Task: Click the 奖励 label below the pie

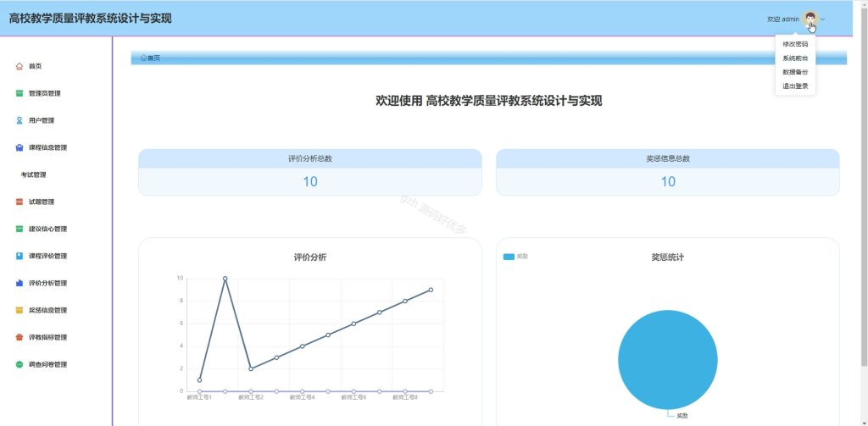Action: point(682,416)
